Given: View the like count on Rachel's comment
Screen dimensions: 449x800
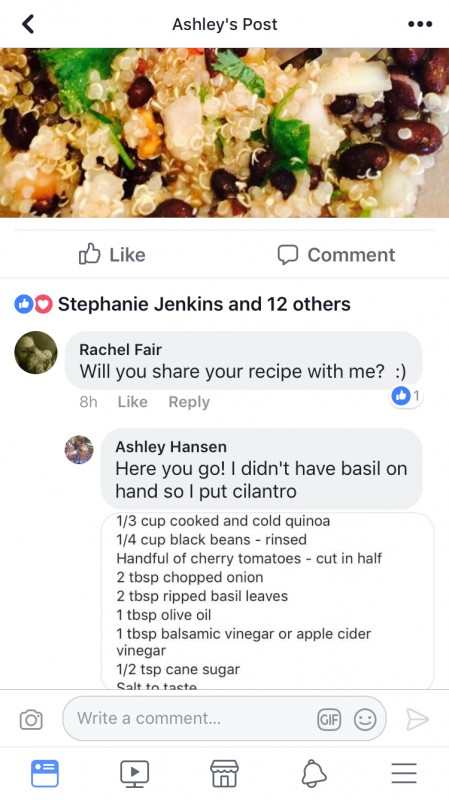Looking at the screenshot, I should tap(407, 395).
